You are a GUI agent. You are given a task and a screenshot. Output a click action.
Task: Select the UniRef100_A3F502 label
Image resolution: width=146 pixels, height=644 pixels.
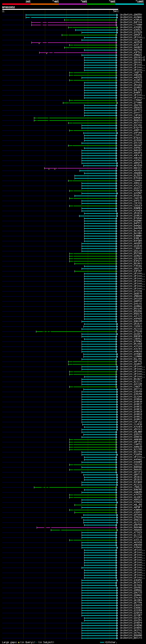[x=131, y=53]
